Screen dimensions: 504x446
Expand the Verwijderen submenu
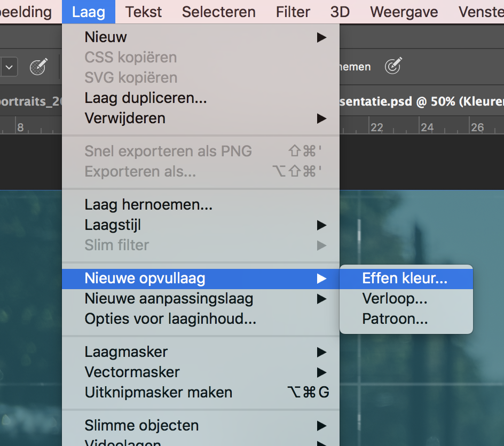[201, 118]
